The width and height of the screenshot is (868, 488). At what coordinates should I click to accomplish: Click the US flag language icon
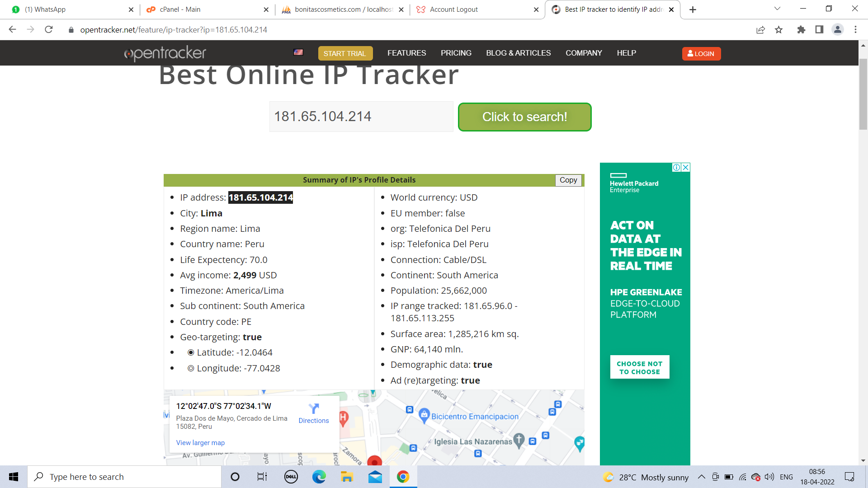click(298, 52)
